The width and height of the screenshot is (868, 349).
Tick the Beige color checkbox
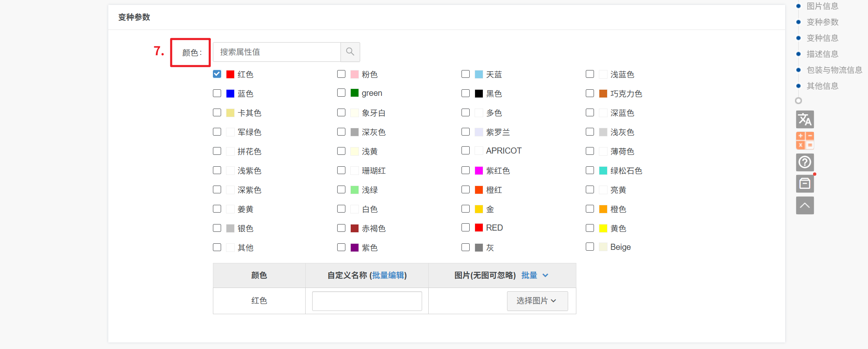pos(590,247)
